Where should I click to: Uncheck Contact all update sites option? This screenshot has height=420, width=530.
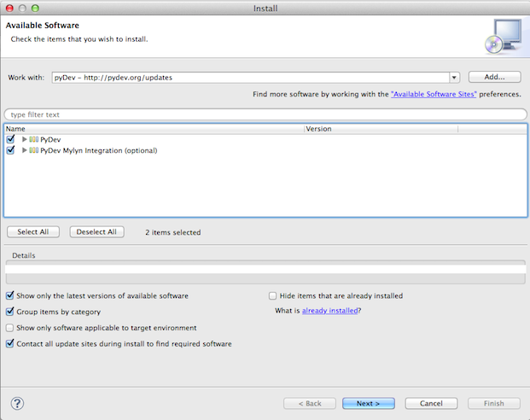pos(10,344)
